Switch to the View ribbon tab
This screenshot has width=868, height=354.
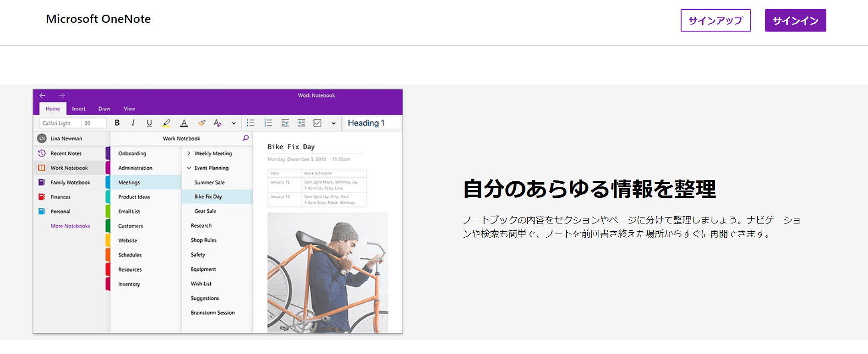click(x=129, y=109)
